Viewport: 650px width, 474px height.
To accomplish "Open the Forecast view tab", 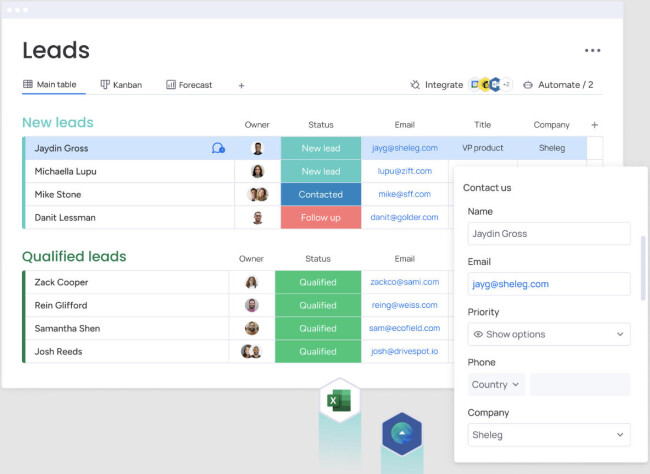I will click(x=189, y=85).
